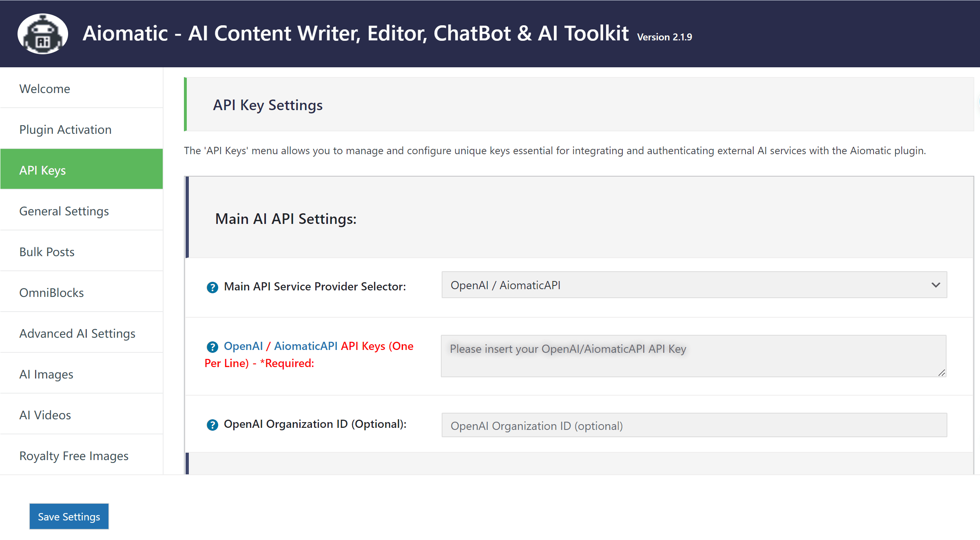
Task: Click the Aiomatic plugin title text
Action: click(355, 33)
